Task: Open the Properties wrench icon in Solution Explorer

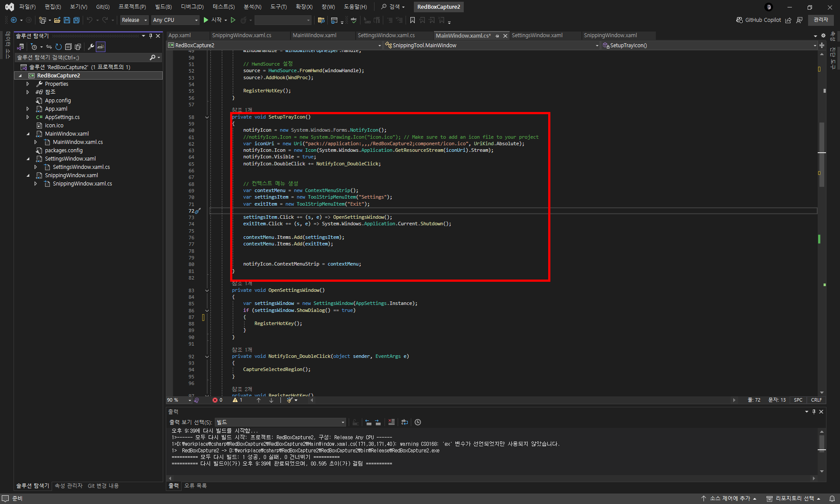Action: pos(91,47)
